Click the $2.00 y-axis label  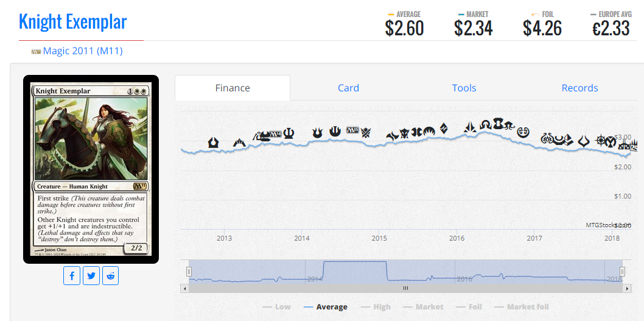(623, 166)
